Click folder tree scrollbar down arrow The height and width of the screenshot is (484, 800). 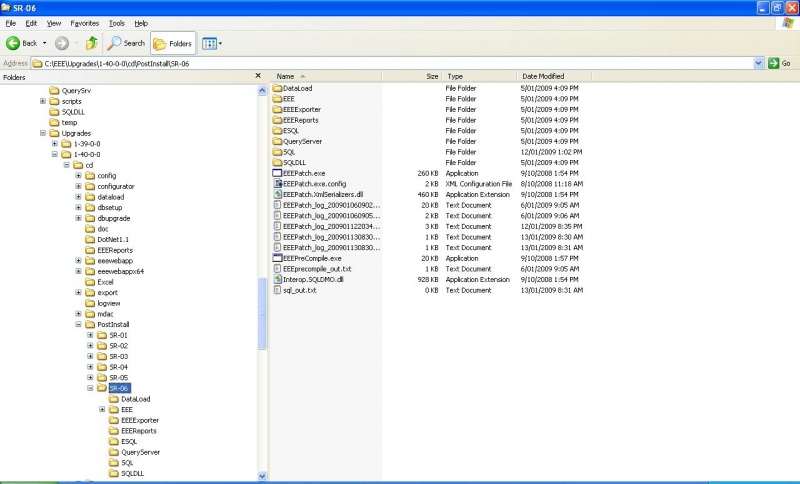click(x=262, y=476)
